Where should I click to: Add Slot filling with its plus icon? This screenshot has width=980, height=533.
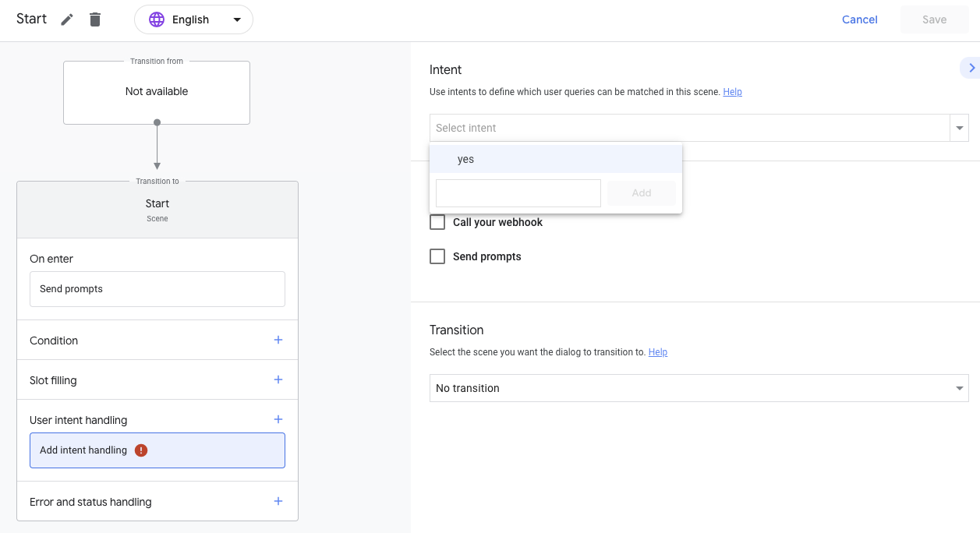pos(278,379)
